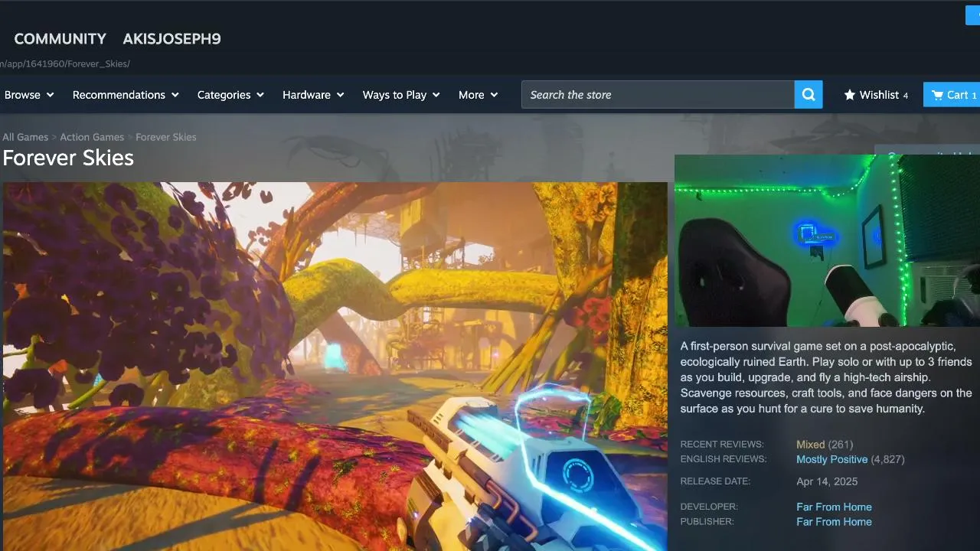The height and width of the screenshot is (551, 980).
Task: Expand the Browse dropdown menu
Action: [x=29, y=95]
